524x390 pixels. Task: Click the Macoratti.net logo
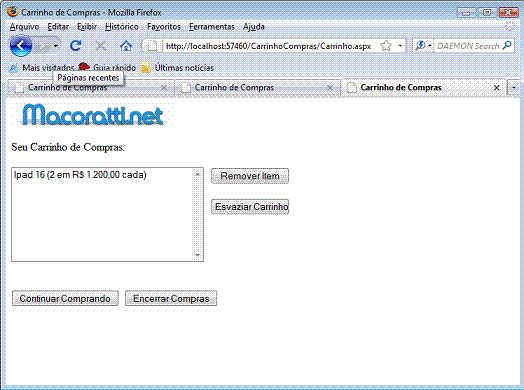(93, 115)
